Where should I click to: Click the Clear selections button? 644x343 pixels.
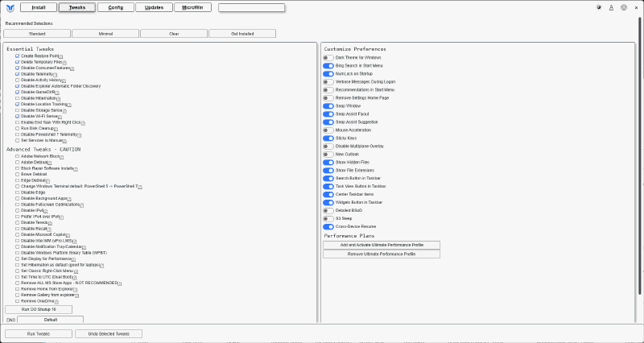(x=174, y=34)
